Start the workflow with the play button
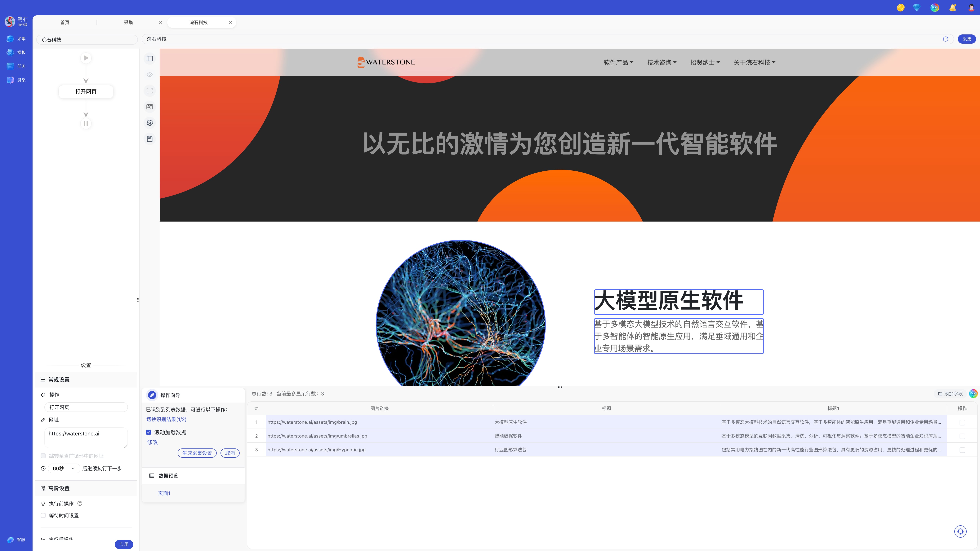 [86, 58]
